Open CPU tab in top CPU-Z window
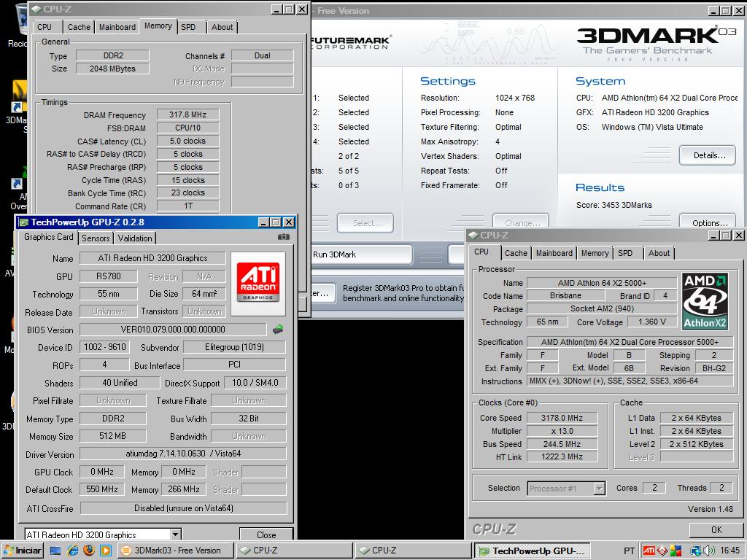The height and width of the screenshot is (560, 747). point(44,27)
